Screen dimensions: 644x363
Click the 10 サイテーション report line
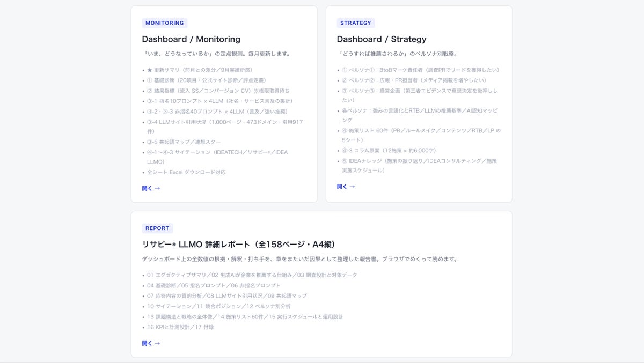click(219, 306)
